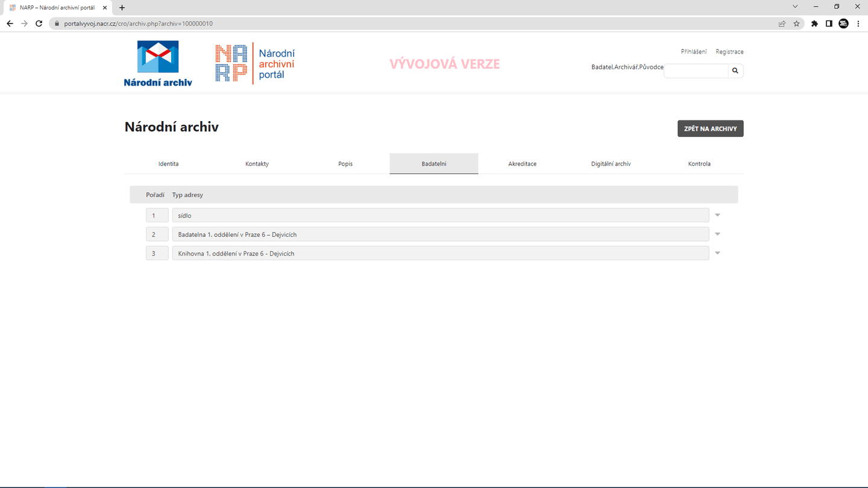Click the sídlo address type field
Viewport: 868px width, 488px height.
click(441, 215)
